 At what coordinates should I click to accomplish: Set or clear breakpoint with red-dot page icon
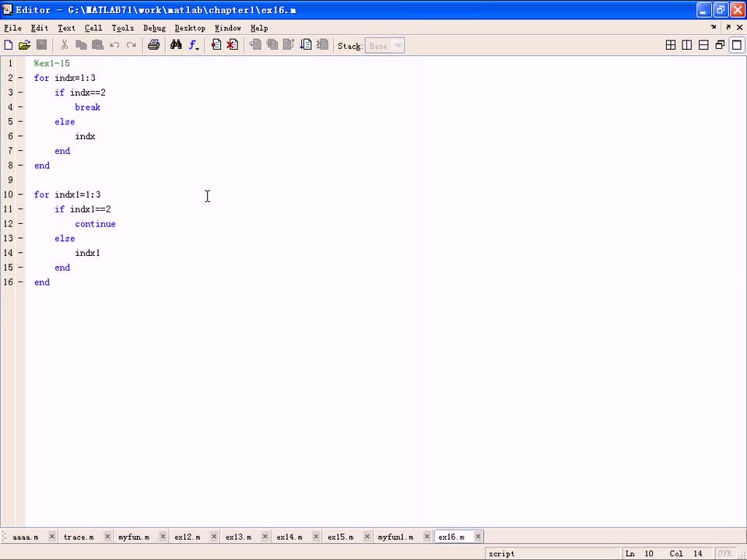coord(216,45)
